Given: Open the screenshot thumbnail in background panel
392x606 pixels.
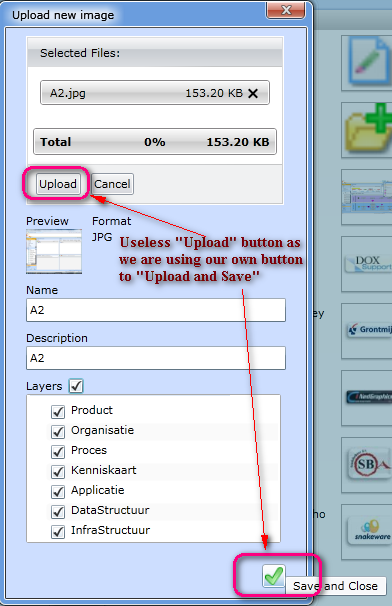Looking at the screenshot, I should coord(367,196).
